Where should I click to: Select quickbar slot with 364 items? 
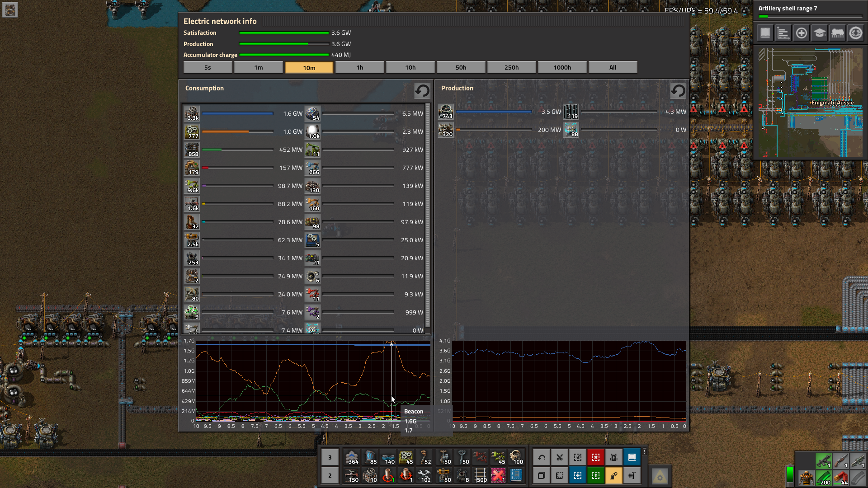click(x=352, y=457)
